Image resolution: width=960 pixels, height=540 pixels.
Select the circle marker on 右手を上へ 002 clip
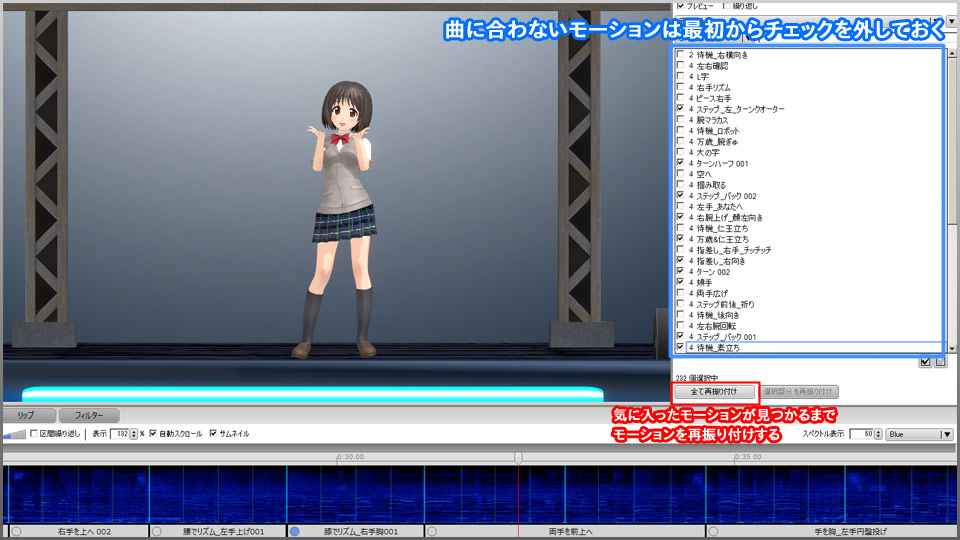pyautogui.click(x=16, y=532)
